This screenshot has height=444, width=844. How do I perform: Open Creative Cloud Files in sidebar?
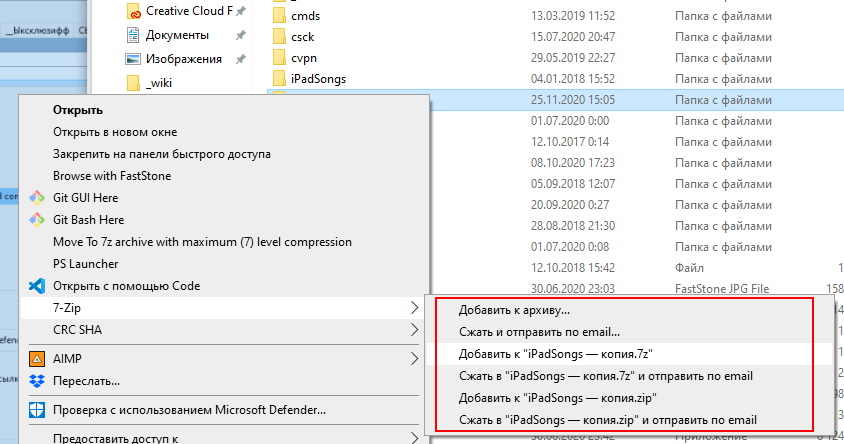coord(189,11)
